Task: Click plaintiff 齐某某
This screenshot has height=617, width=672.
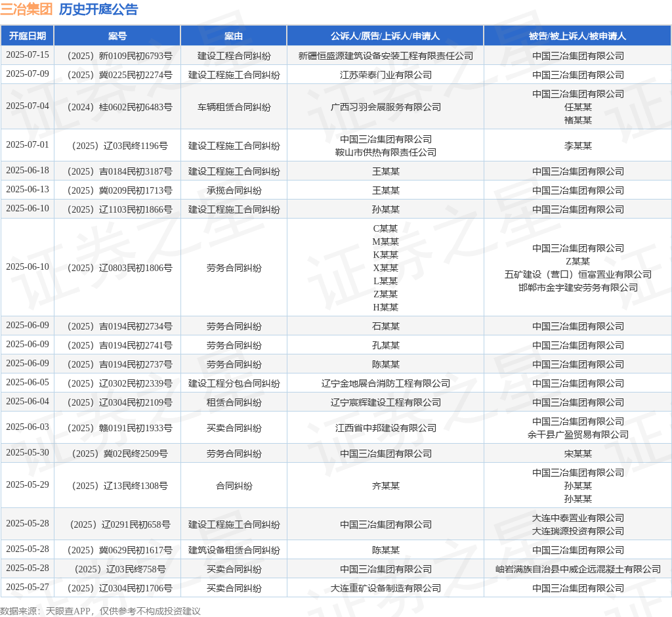Action: coord(385,485)
